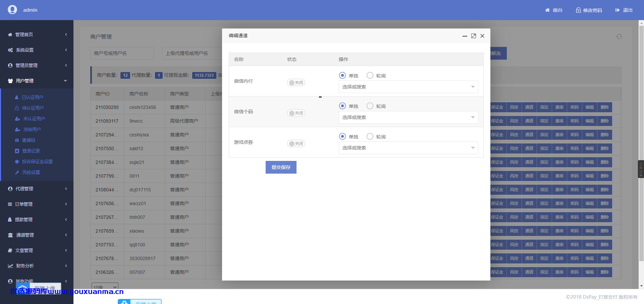Close the 编辑通道 dialog
This screenshot has width=644, height=304.
(x=482, y=36)
